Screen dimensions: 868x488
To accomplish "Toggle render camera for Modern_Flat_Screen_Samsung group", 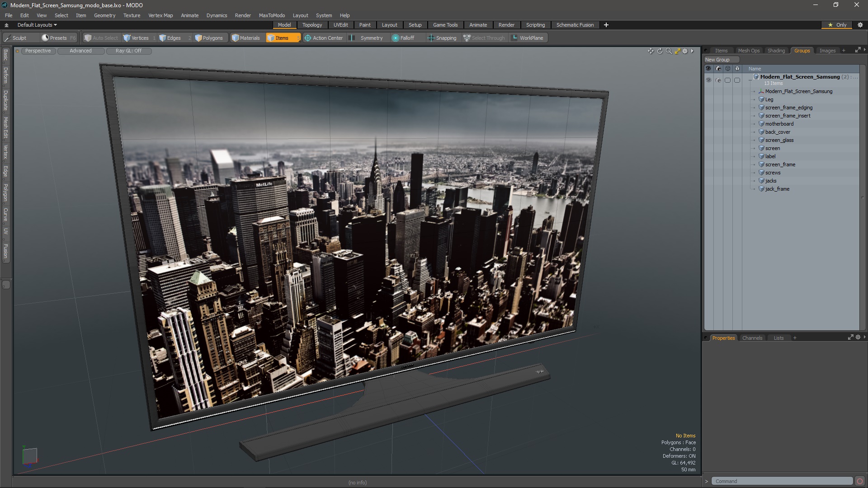I will pos(718,80).
